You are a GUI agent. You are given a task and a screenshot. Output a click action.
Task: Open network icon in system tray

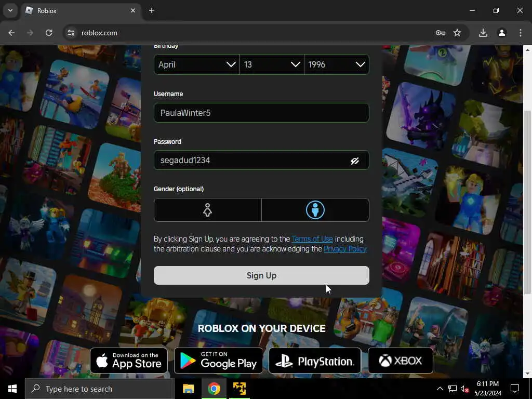point(453,389)
